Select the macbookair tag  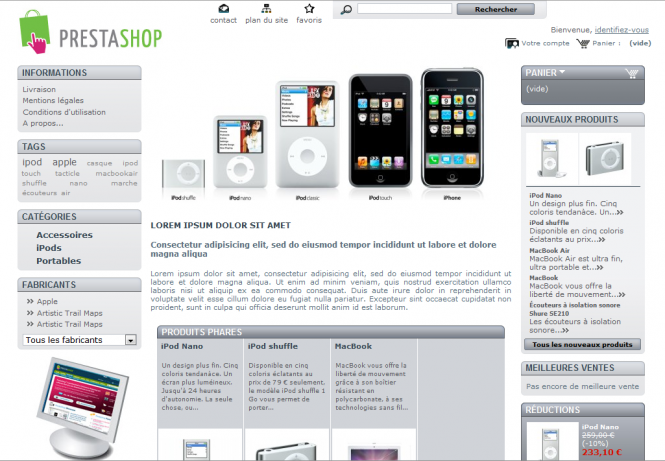coord(117,173)
